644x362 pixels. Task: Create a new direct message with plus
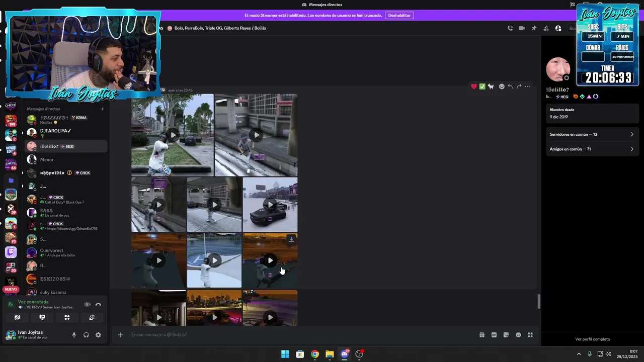pyautogui.click(x=102, y=109)
